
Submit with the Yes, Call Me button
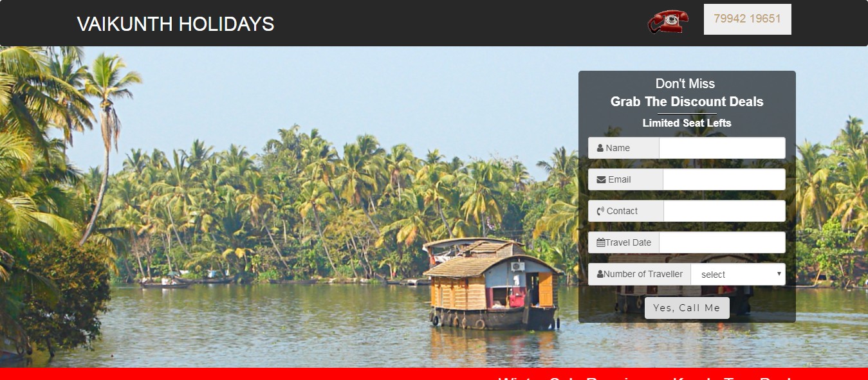[x=687, y=308]
